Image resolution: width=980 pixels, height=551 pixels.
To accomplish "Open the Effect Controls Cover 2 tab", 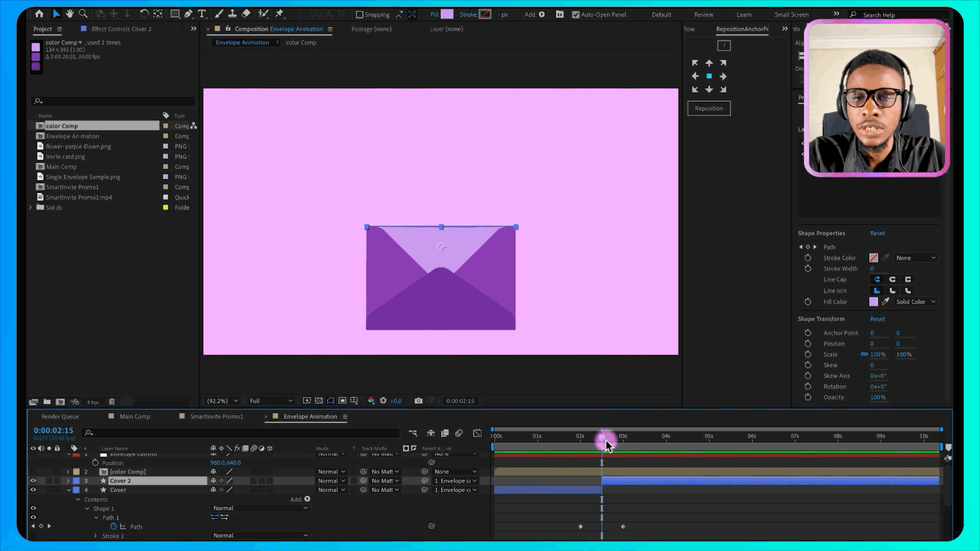I will coord(121,29).
